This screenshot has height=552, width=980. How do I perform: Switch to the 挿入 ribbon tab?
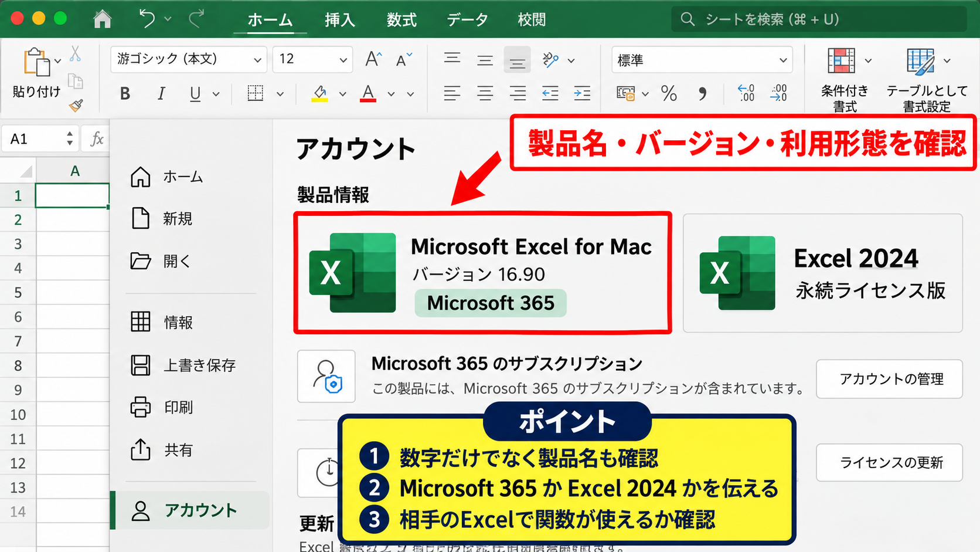340,20
